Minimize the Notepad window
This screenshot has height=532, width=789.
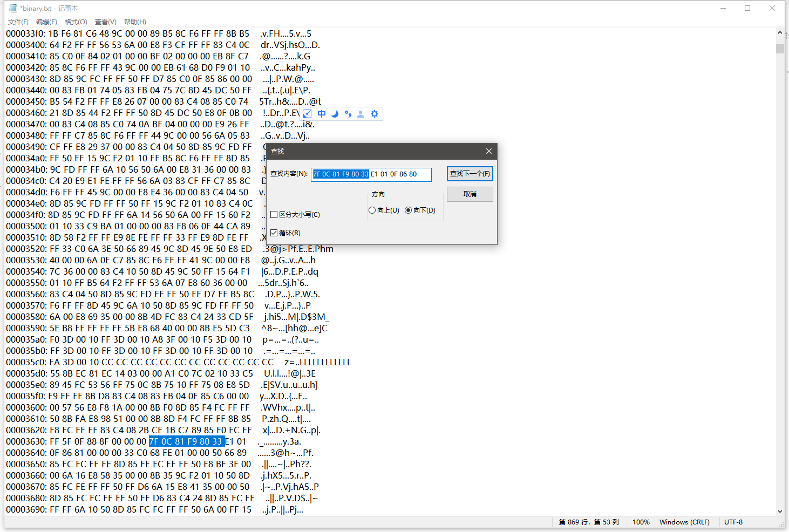[x=723, y=8]
